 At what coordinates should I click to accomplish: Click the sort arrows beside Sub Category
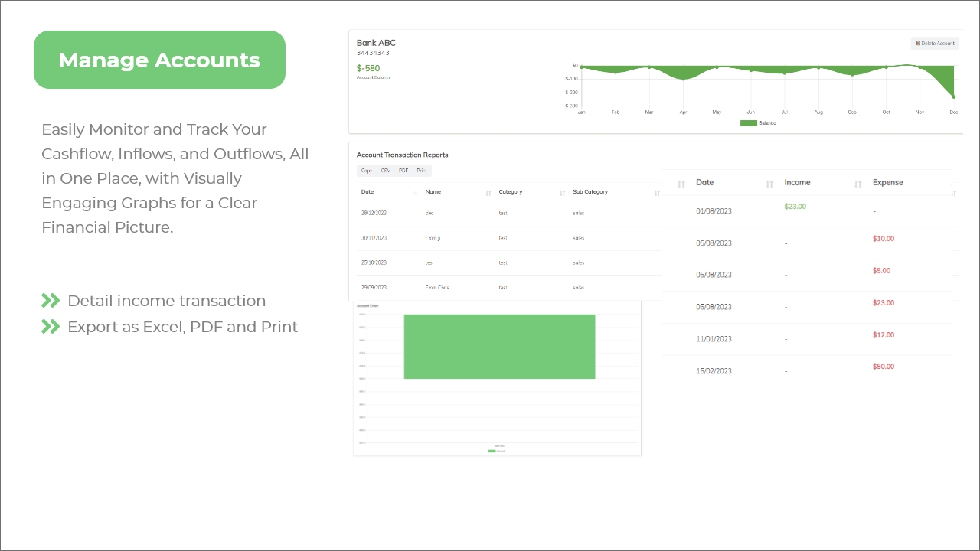657,193
